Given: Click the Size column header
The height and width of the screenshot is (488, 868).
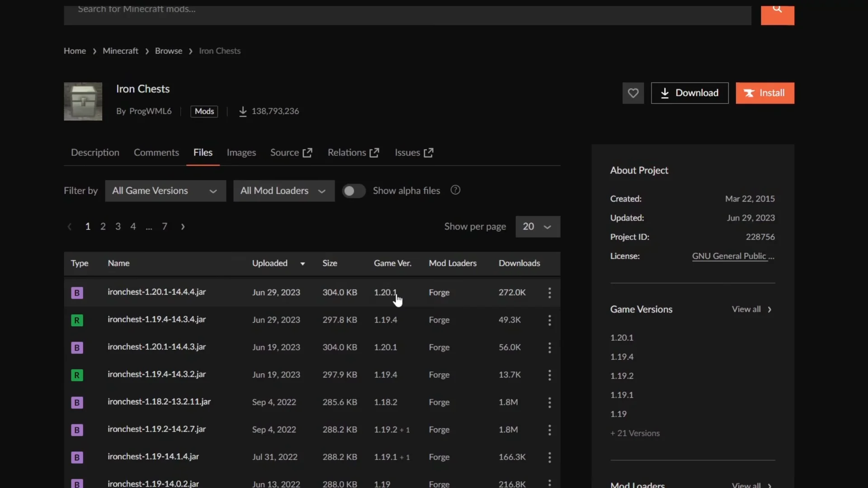Looking at the screenshot, I should (x=330, y=263).
